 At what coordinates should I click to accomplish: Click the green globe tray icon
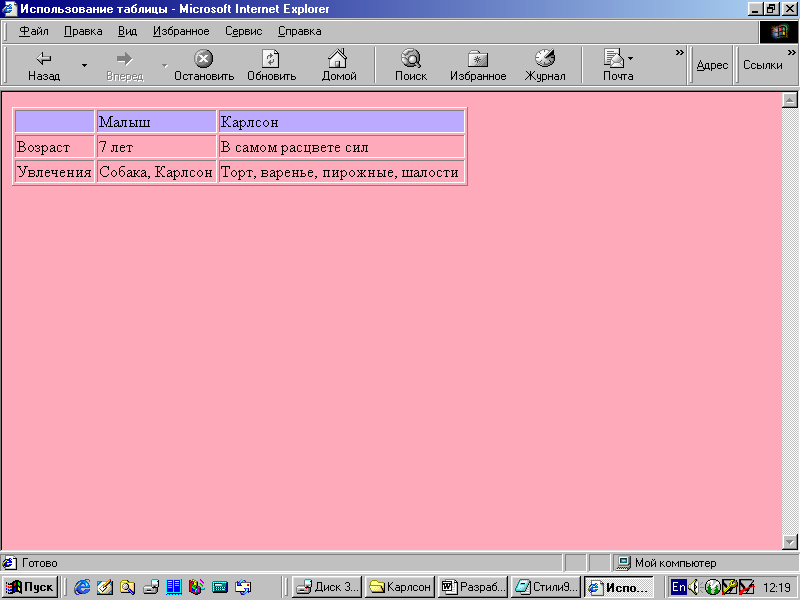tap(712, 587)
